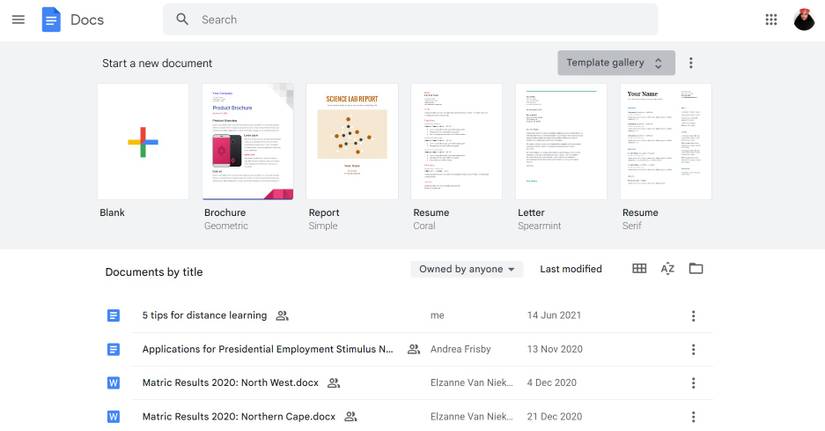Open Matric Results 2020: Northern Cape.docx
This screenshot has width=825, height=431.
pyautogui.click(x=238, y=417)
